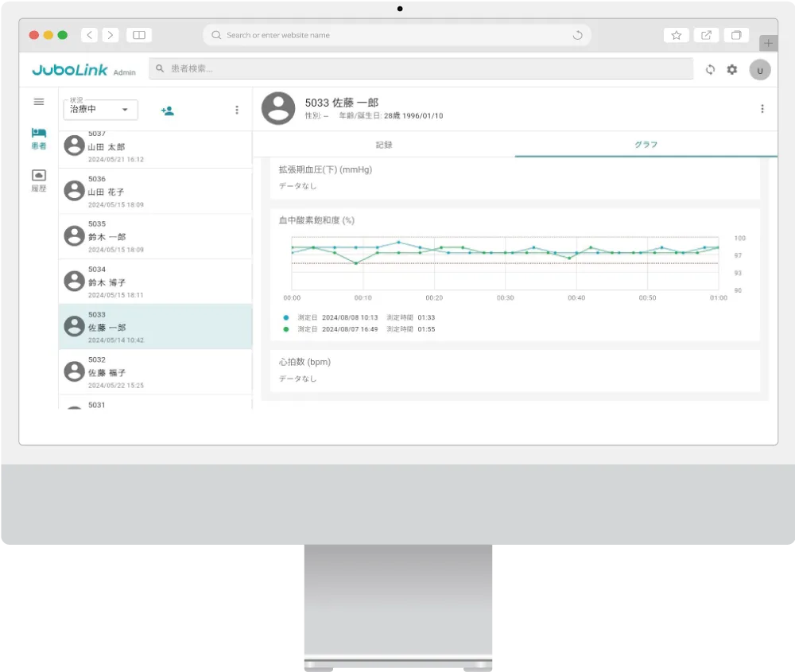Bookmark page with browser star icon
The image size is (795, 672).
click(676, 35)
